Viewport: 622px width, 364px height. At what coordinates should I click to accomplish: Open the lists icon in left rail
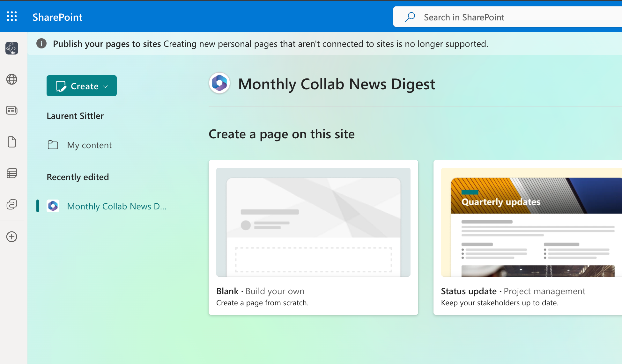(x=12, y=173)
